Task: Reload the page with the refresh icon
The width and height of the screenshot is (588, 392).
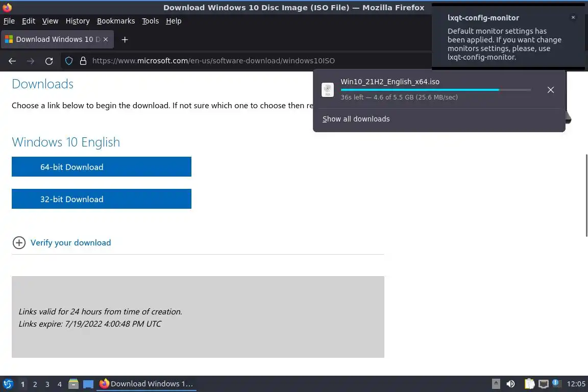Action: pos(49,61)
